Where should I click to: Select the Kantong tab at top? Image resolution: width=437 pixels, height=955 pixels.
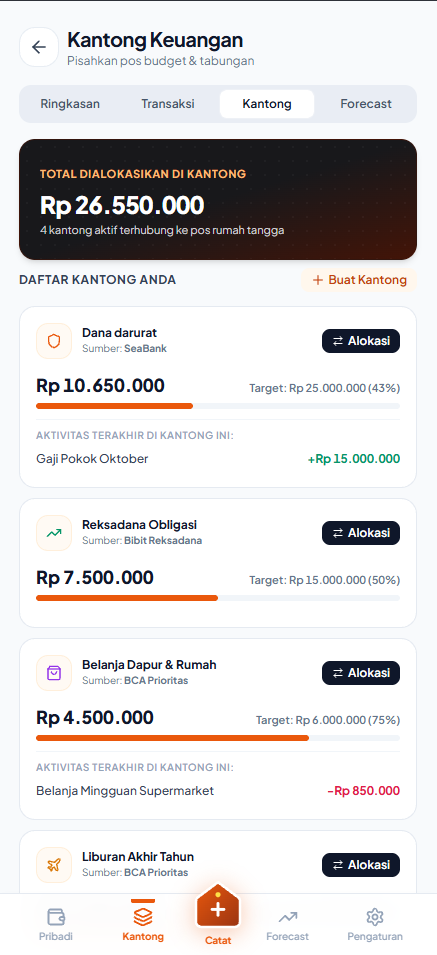(267, 104)
